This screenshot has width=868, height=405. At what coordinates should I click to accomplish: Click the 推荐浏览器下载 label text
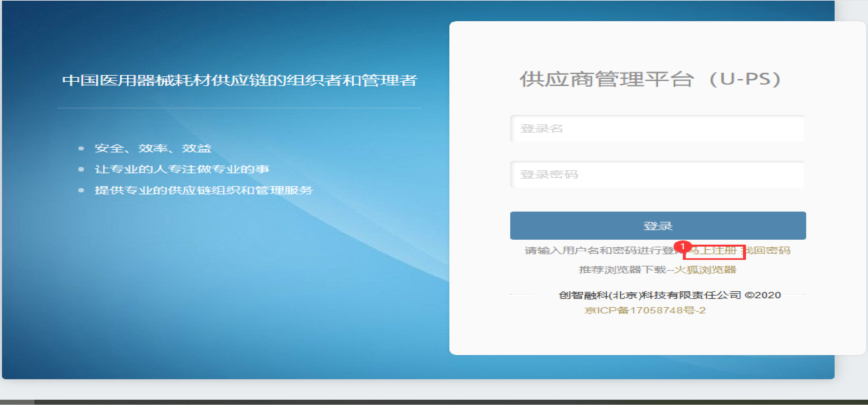(x=622, y=270)
